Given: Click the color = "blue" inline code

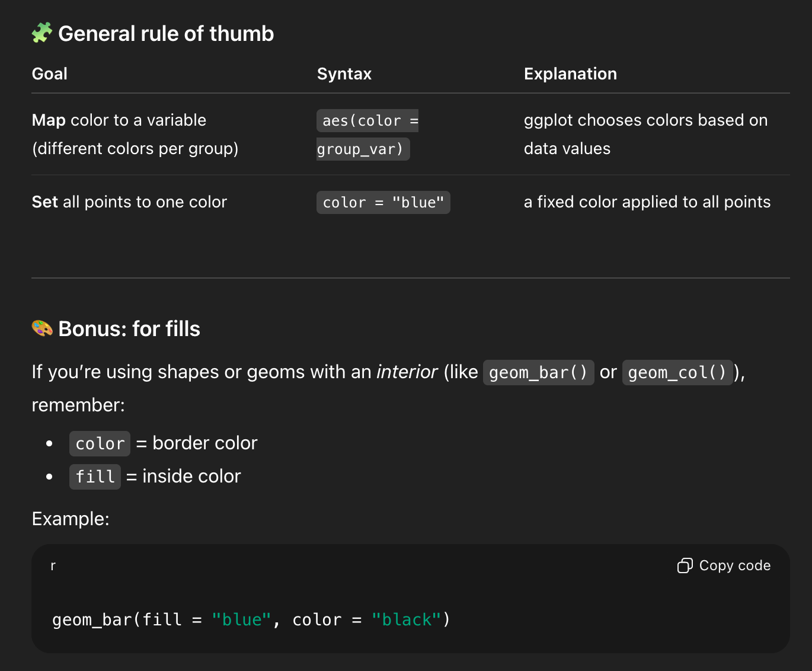Looking at the screenshot, I should pos(383,203).
